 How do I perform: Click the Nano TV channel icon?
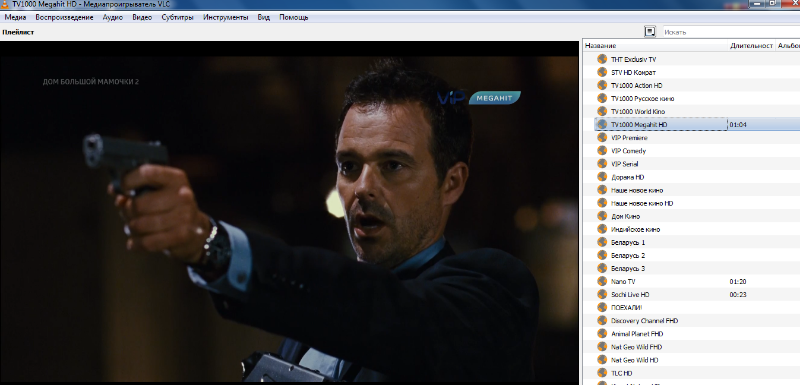tap(602, 281)
